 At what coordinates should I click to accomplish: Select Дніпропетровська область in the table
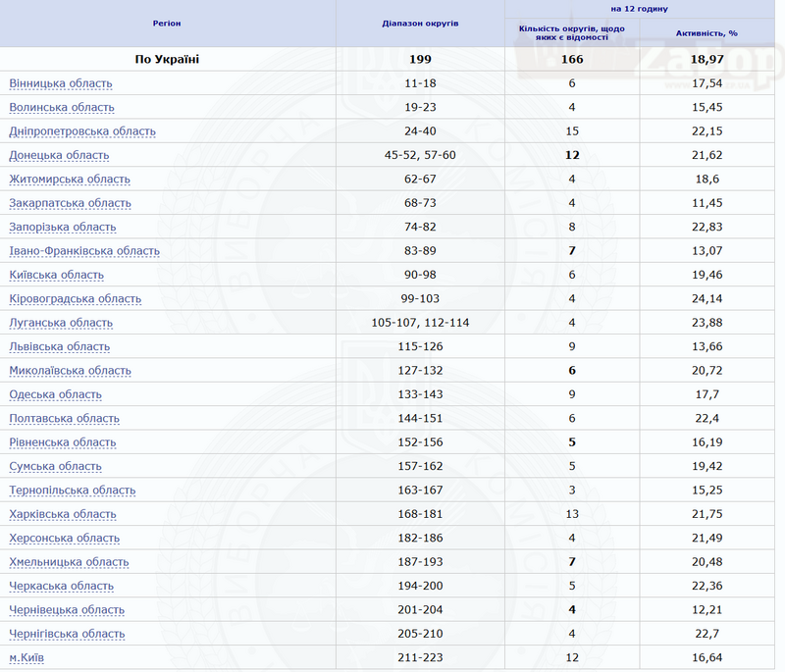point(82,131)
